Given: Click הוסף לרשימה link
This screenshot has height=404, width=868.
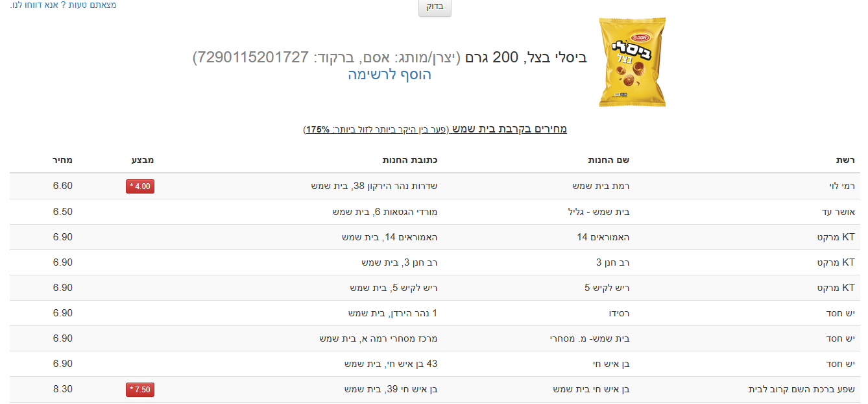Looking at the screenshot, I should pos(389,75).
